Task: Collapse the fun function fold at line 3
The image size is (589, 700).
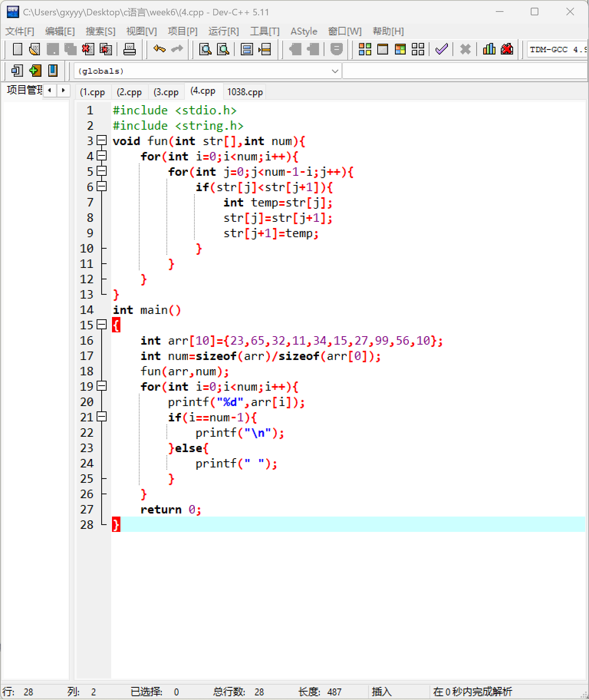Action: 102,140
